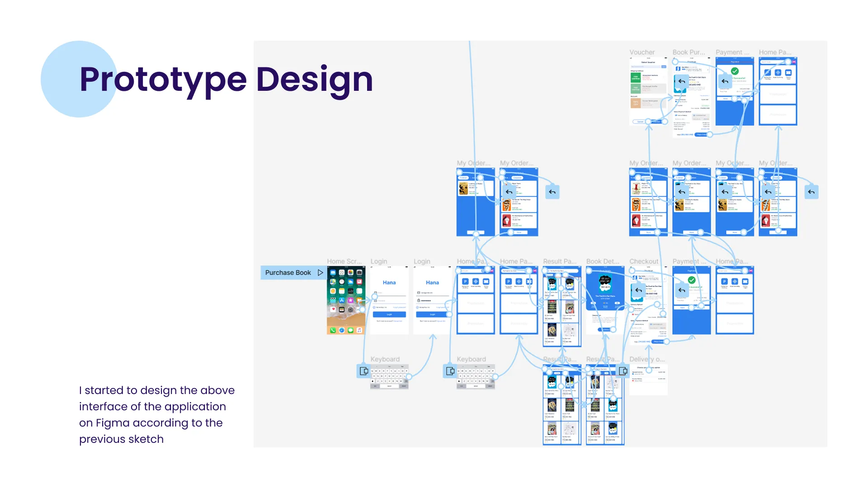Click the Prototype Design slide heading

click(226, 80)
